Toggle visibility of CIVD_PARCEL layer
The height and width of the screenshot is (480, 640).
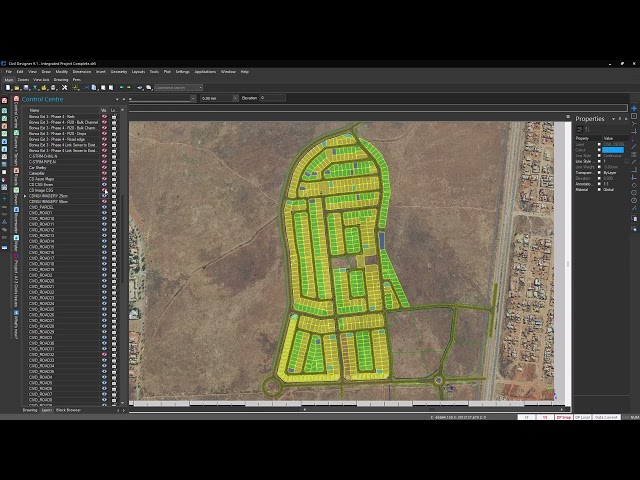coord(104,207)
